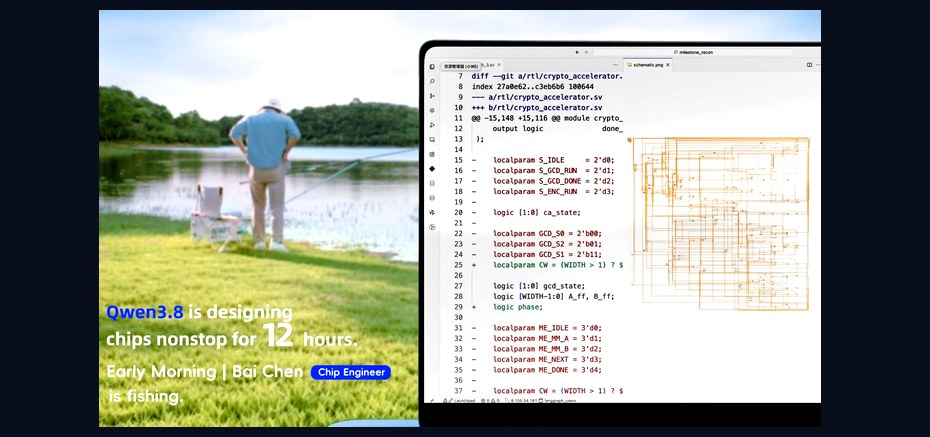Go back with the left navigation arrow
Image resolution: width=930 pixels, height=437 pixels.
(x=577, y=52)
